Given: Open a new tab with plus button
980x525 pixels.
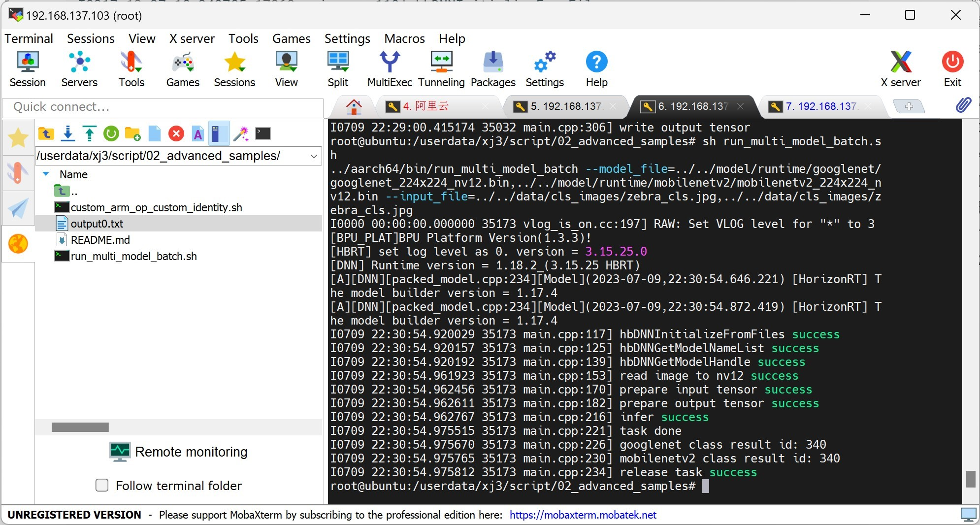Looking at the screenshot, I should click(x=909, y=106).
